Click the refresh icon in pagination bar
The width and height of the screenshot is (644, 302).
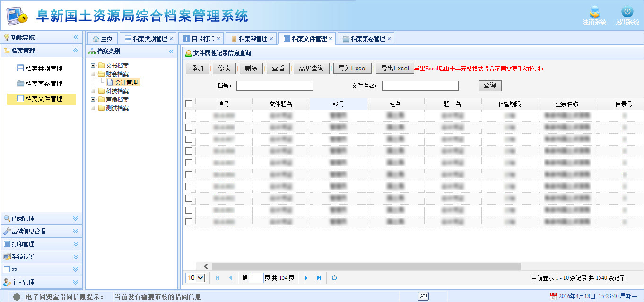pos(334,278)
